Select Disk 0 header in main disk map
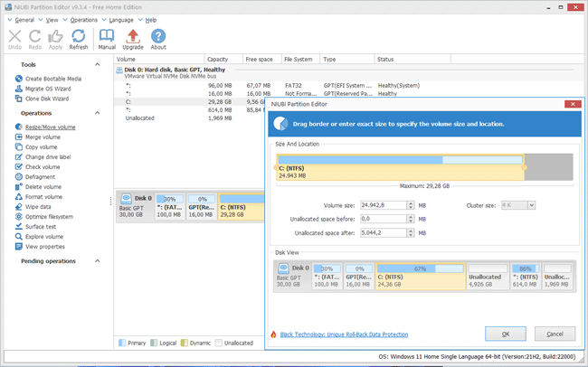This screenshot has width=588, height=367. [x=136, y=206]
